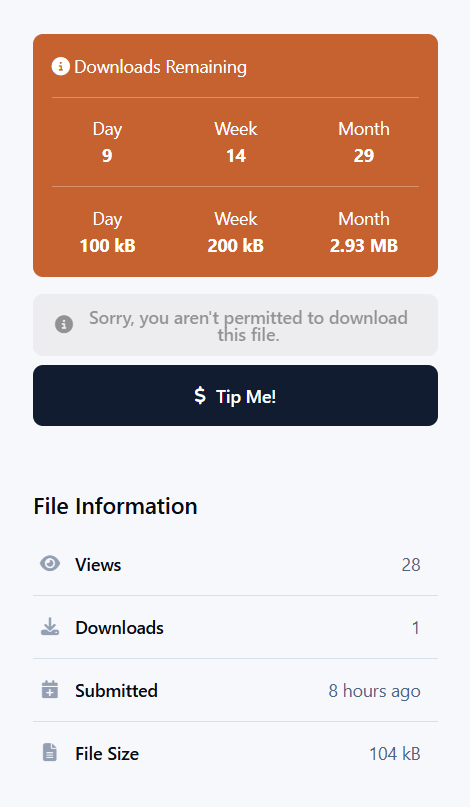Click the info icon beside Downloads Remaining
The image size is (470, 807).
click(60, 66)
